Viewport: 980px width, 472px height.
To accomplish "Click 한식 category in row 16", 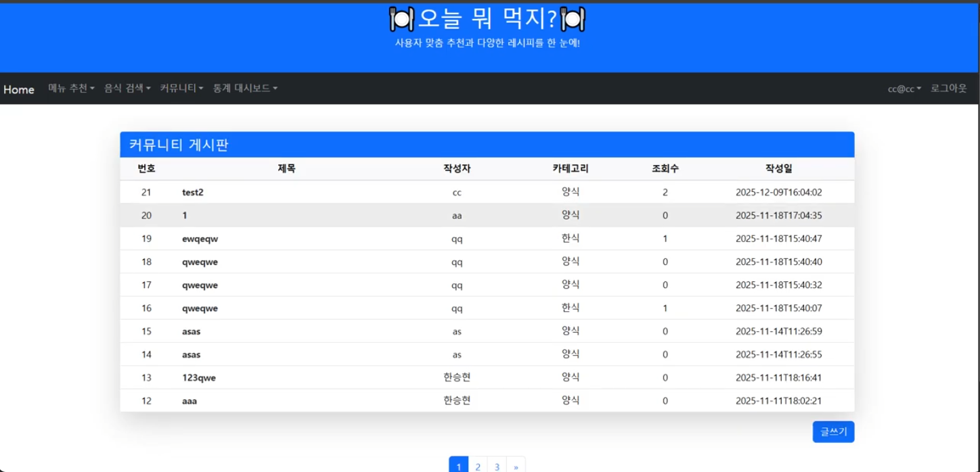I will click(x=571, y=308).
